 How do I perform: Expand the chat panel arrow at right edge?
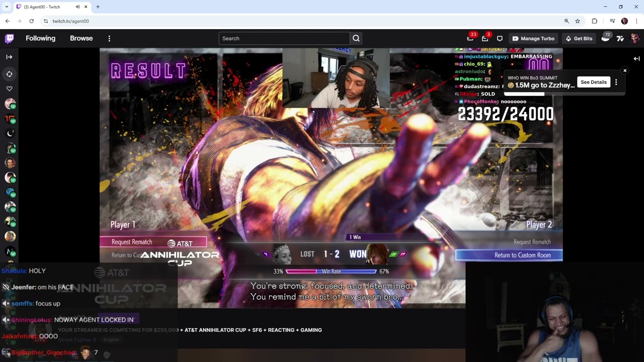click(636, 59)
